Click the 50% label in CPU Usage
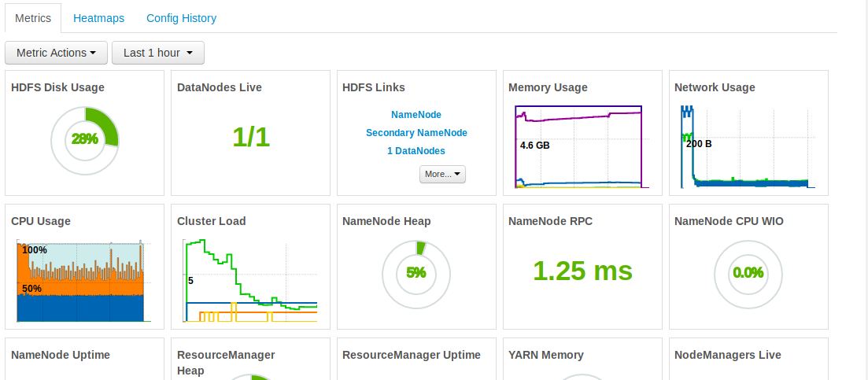Screen dimensions: 868x380 (x=32, y=289)
